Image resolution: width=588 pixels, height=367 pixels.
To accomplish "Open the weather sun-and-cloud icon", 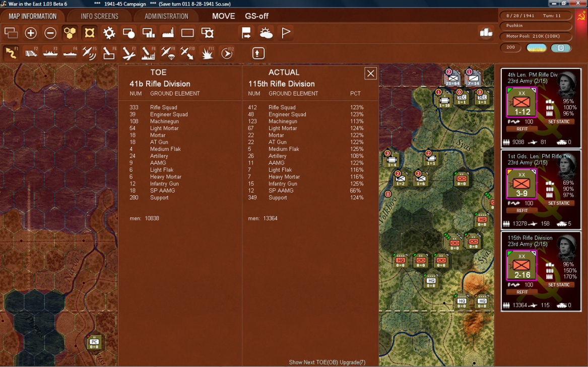I will coord(266,33).
